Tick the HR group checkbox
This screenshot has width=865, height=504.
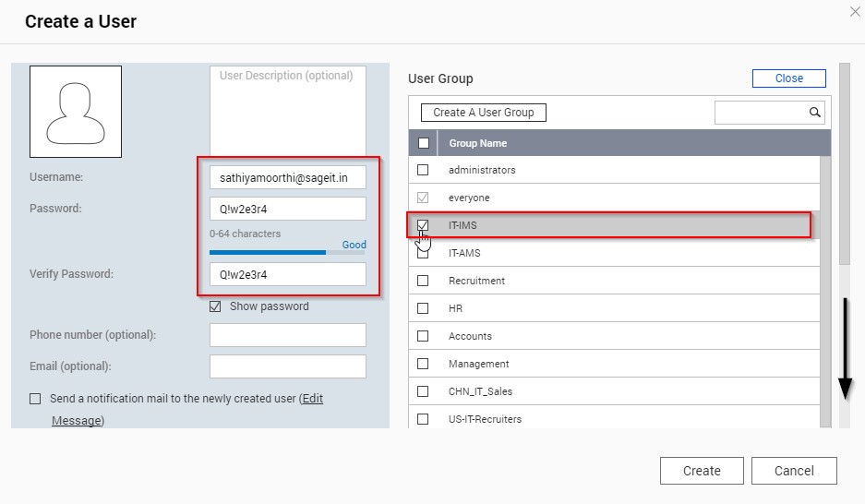(x=423, y=308)
